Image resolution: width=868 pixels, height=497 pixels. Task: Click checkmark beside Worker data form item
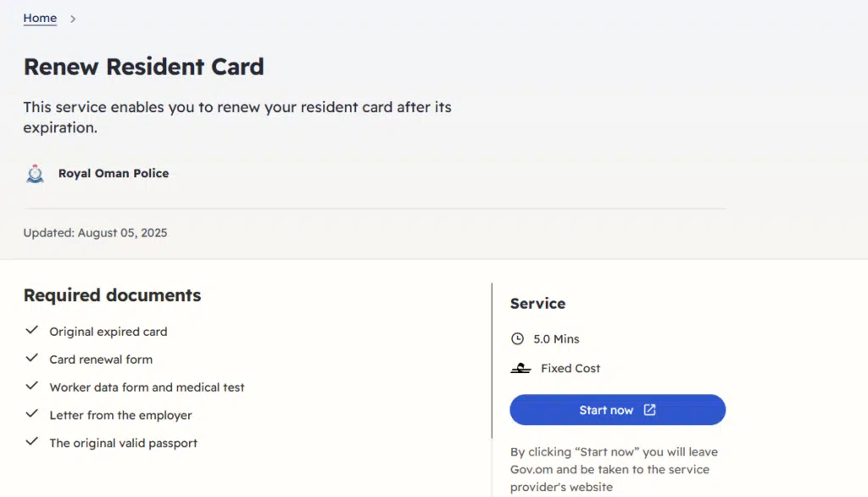click(32, 386)
